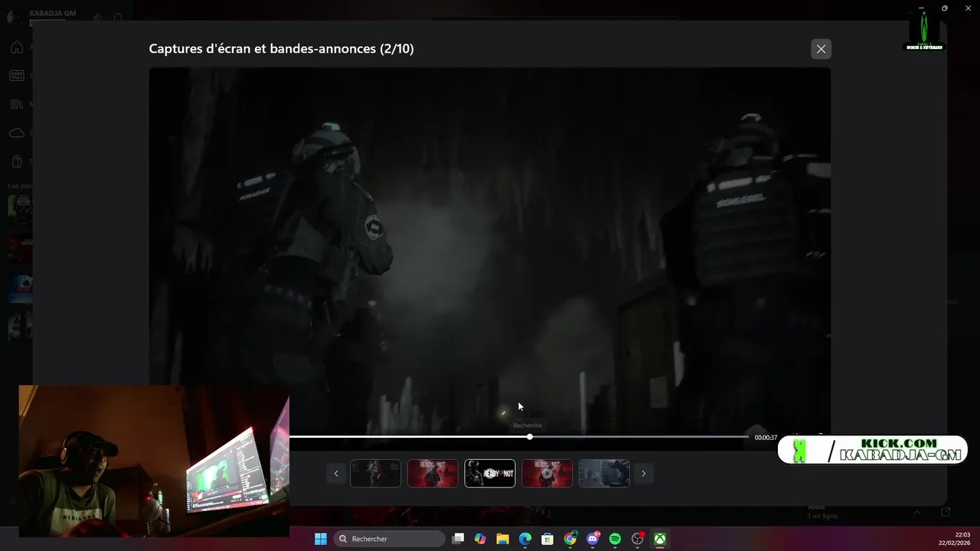Screen dimensions: 980x551
Task: Open OBS Studio from taskbar
Action: tap(638, 539)
